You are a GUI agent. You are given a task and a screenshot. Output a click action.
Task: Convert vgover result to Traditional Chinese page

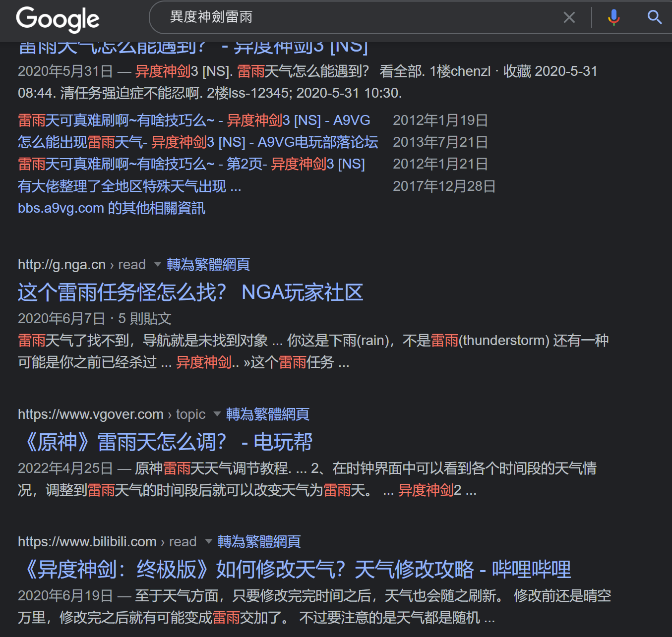(x=267, y=414)
